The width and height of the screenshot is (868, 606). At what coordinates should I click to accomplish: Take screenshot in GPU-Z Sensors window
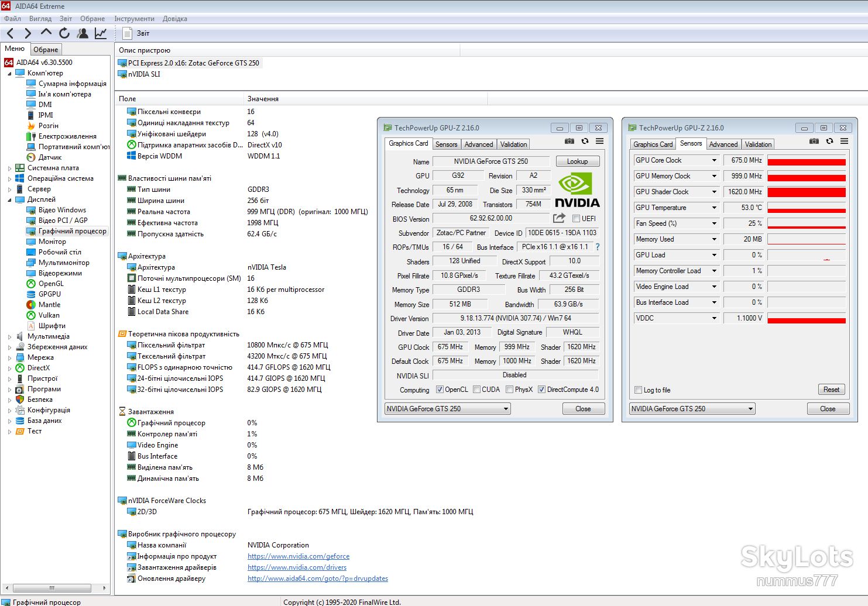pyautogui.click(x=814, y=141)
